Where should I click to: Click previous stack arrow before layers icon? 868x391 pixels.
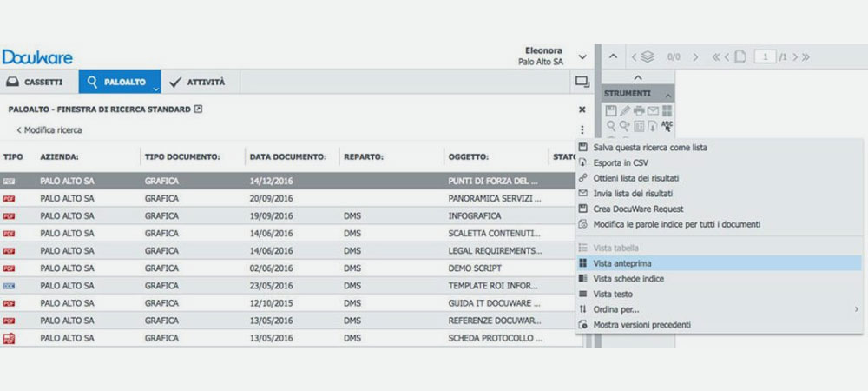[x=635, y=57]
